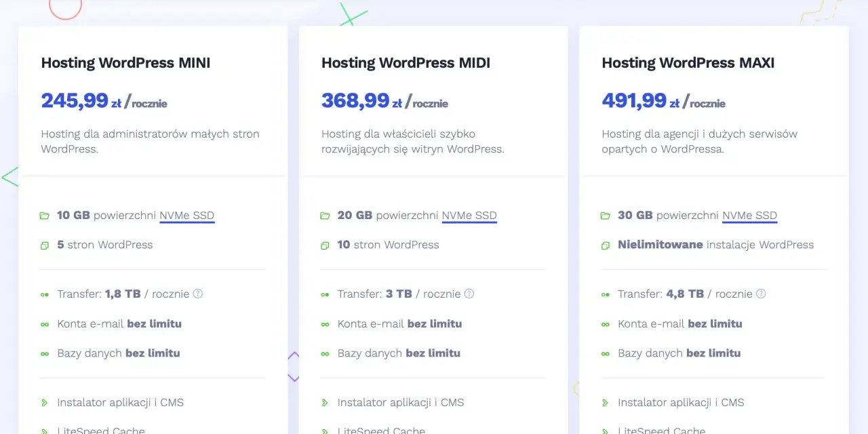Click infinity icon for MIDI e-mail accounts
The image size is (868, 434).
(325, 324)
